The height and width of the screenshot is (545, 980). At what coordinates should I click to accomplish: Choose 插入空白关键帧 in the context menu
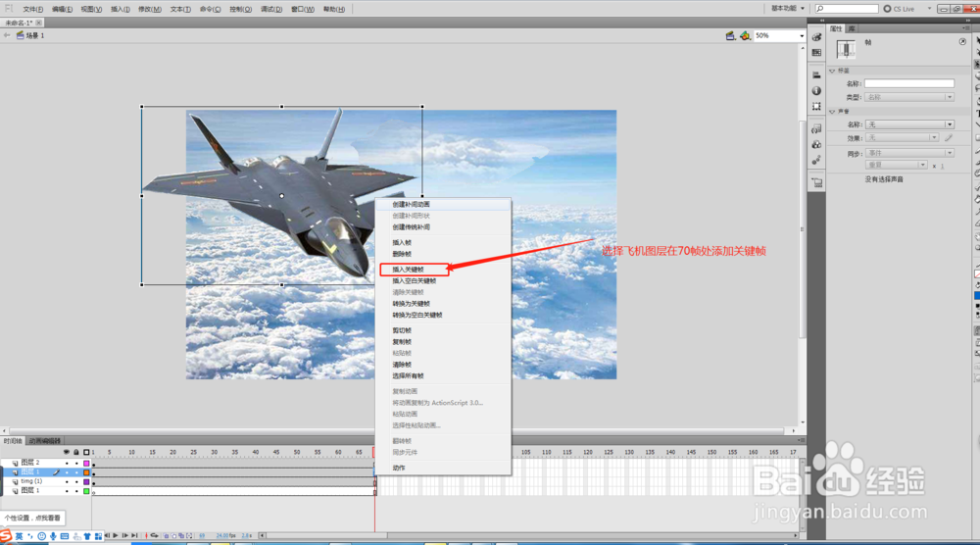point(414,280)
